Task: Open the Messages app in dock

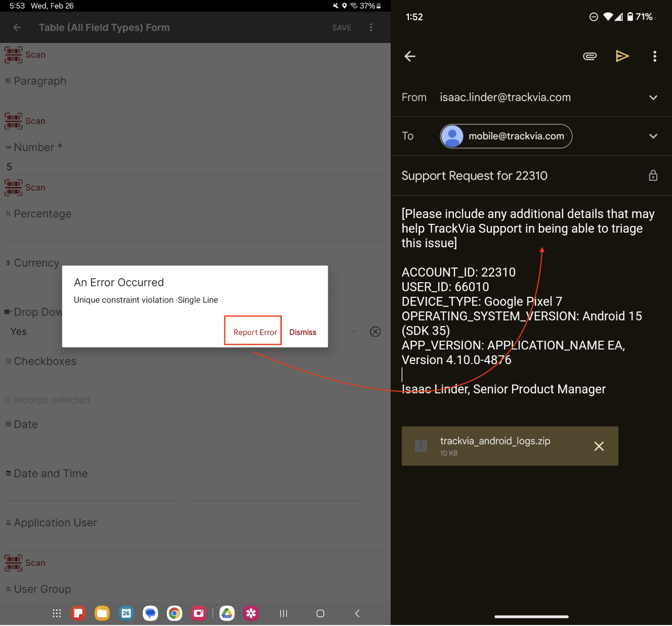Action: coord(150,613)
